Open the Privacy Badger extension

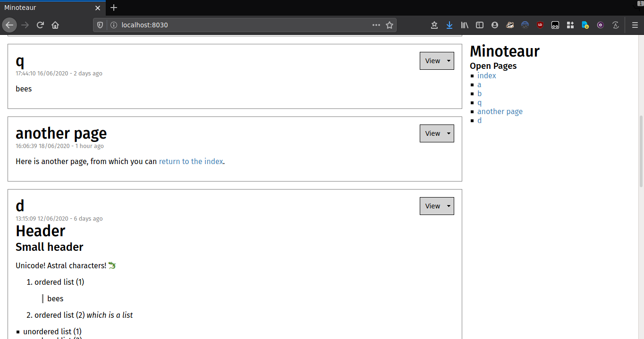(510, 25)
